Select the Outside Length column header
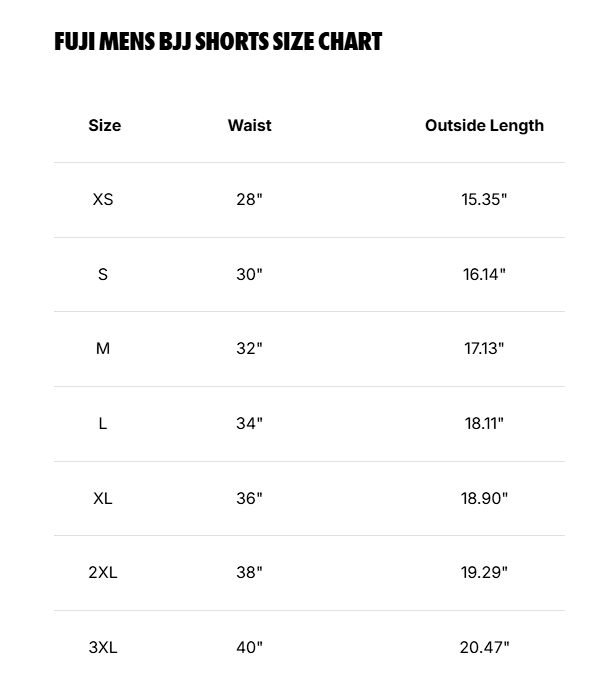 pyautogui.click(x=484, y=126)
